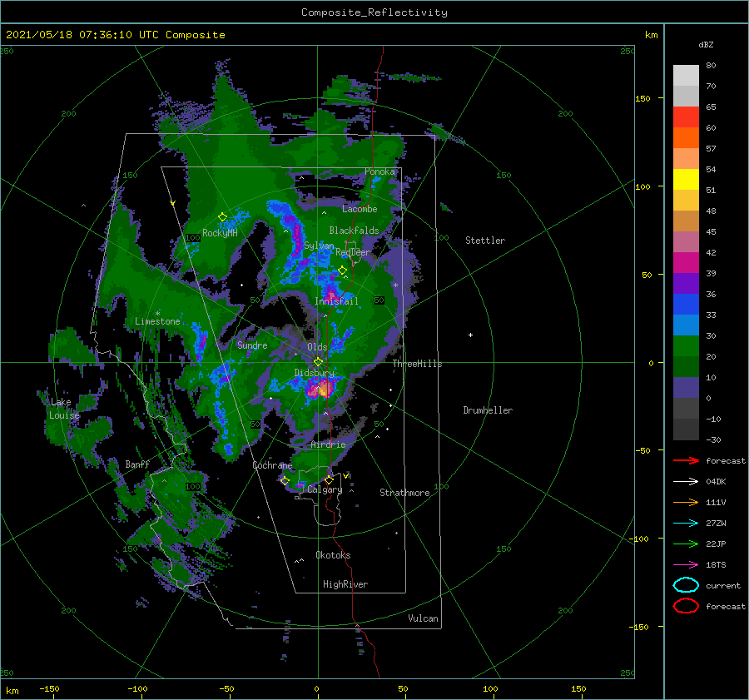Click the 18TS legend label
The width and height of the screenshot is (749, 700).
[716, 565]
